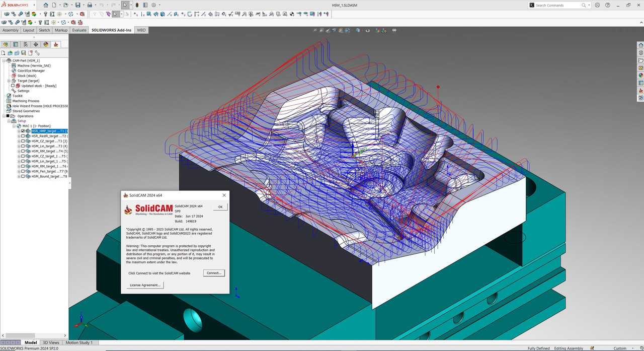The width and height of the screenshot is (644, 351).
Task: Check the HSM_CZ_target ...T3 operation checkbox
Action: 23,141
